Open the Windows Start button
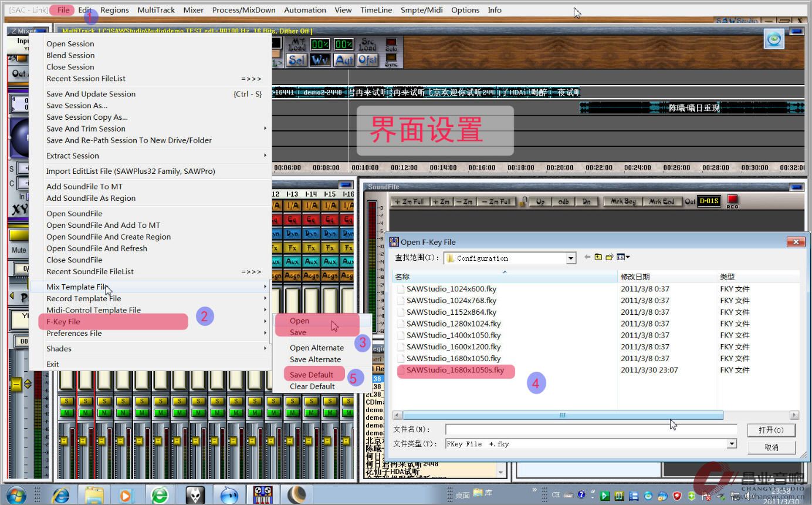 pos(16,494)
